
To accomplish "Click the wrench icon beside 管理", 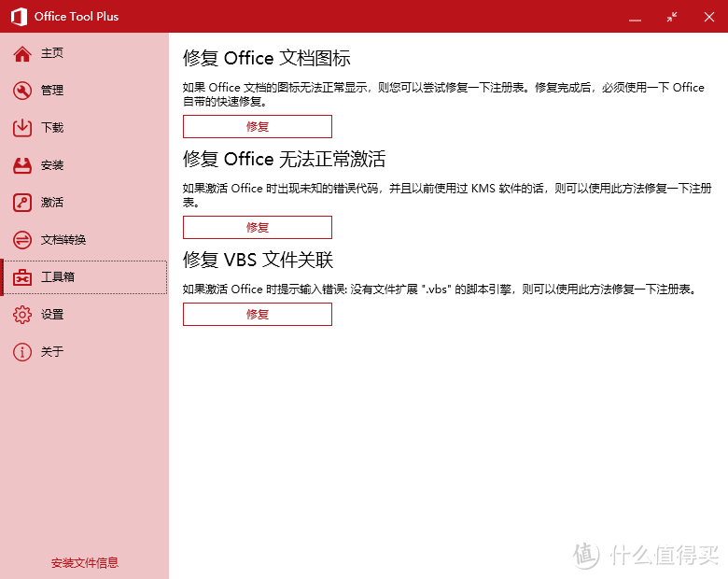I will pyautogui.click(x=22, y=91).
